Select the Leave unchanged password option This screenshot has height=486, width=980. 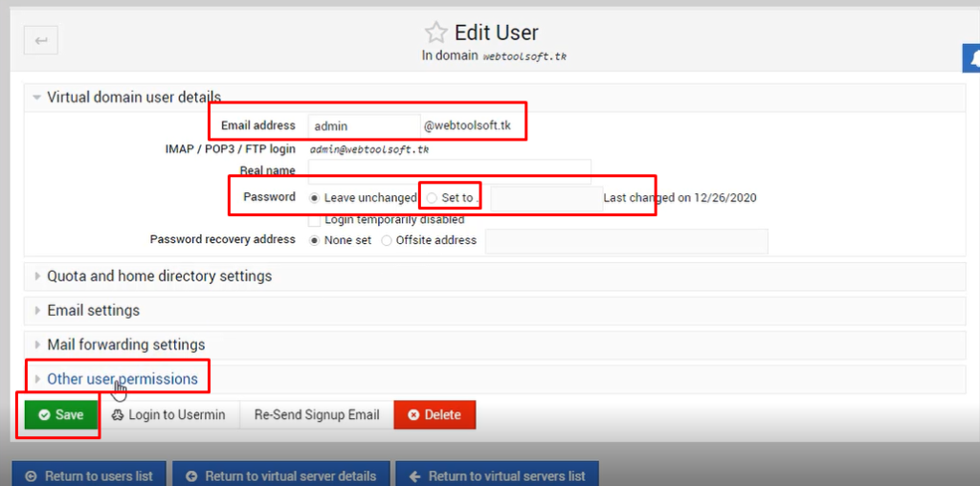tap(315, 198)
